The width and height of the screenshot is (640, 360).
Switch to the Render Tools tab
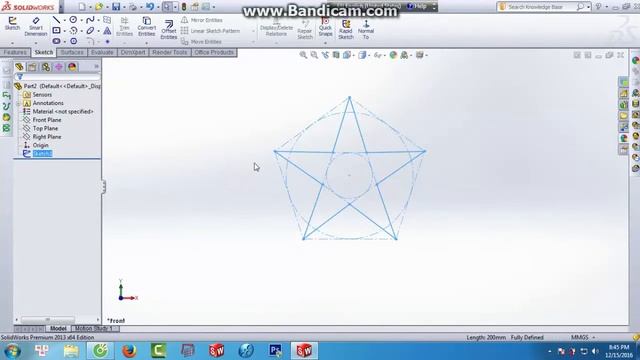(169, 52)
